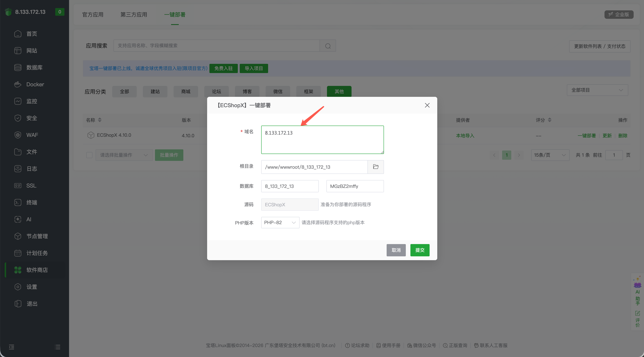Click the 导入项目 button
The height and width of the screenshot is (357, 644).
(254, 68)
